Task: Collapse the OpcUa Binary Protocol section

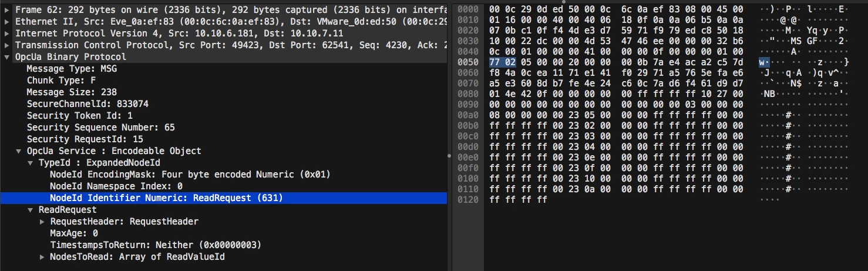Action: [6, 57]
